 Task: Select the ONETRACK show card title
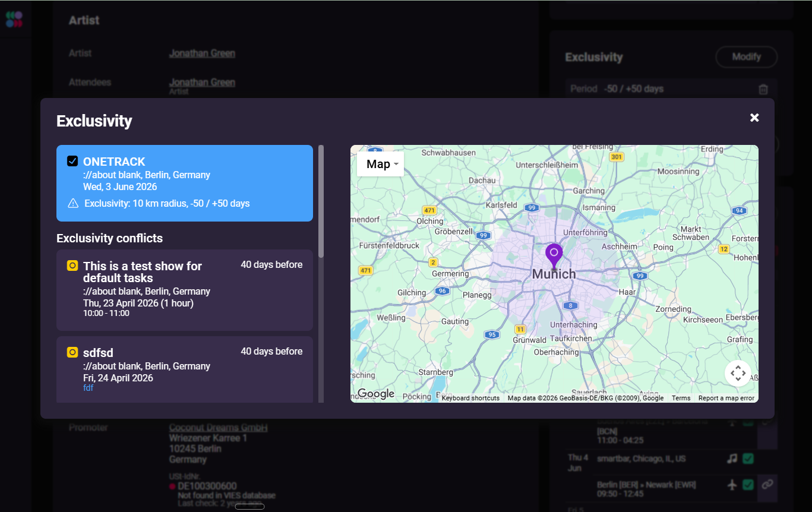pyautogui.click(x=114, y=162)
